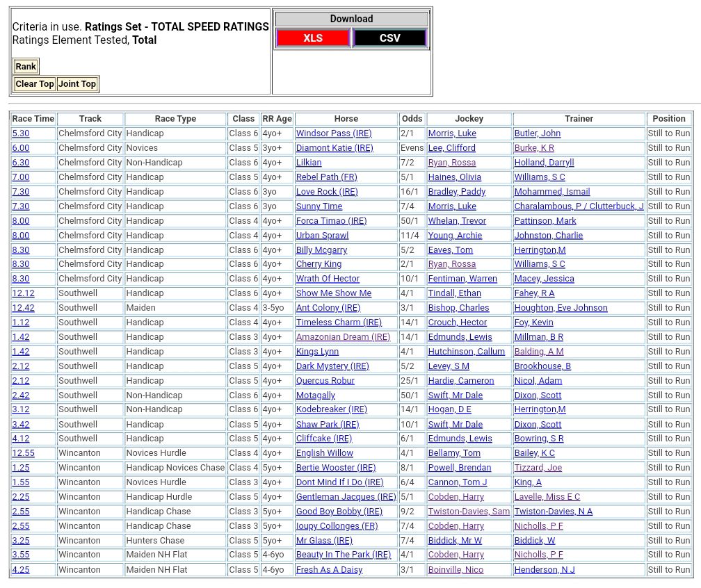
Task: Click the Odds column header
Action: [412, 119]
